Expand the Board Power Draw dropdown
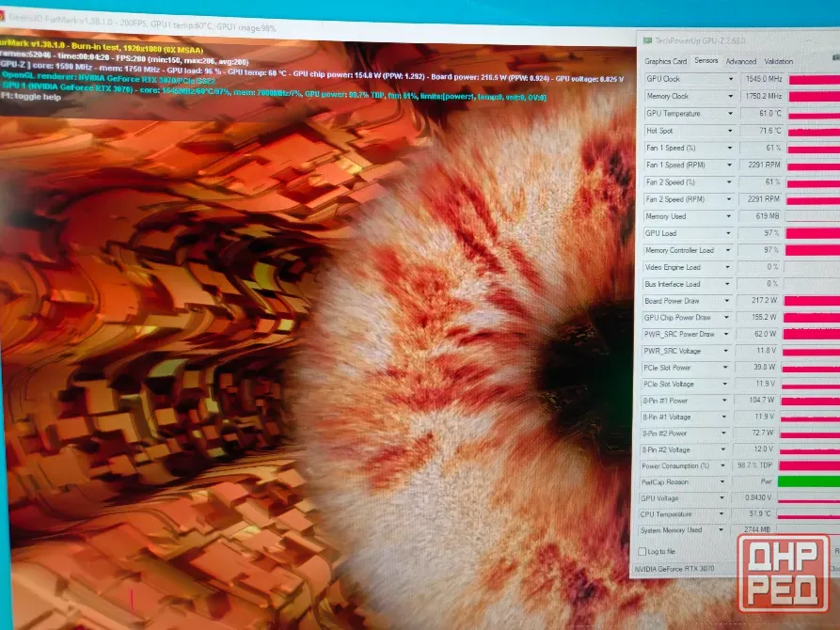 coord(727,301)
